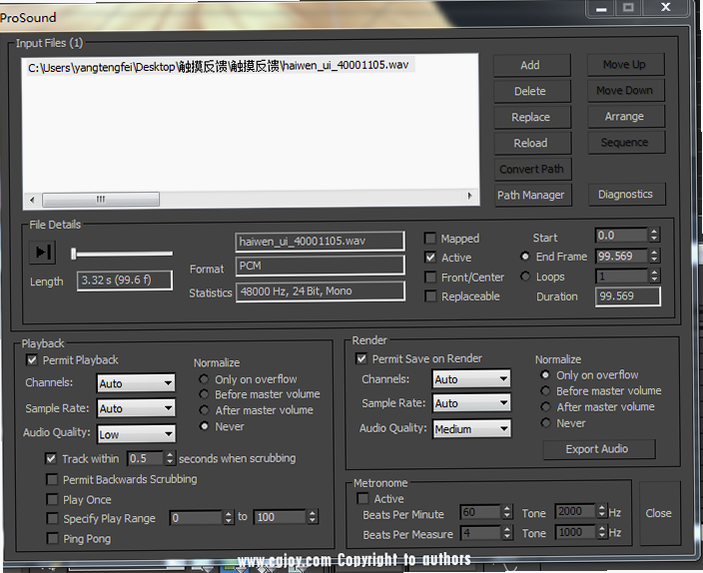
Task: Click the file name field haiwen_ui_40001105.wav
Action: (320, 242)
